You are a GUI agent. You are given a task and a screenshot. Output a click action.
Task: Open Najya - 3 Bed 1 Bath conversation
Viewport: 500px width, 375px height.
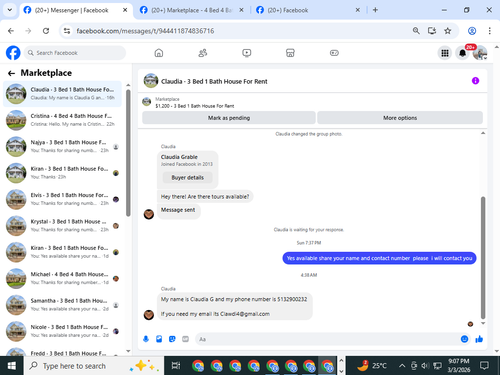pos(62,146)
